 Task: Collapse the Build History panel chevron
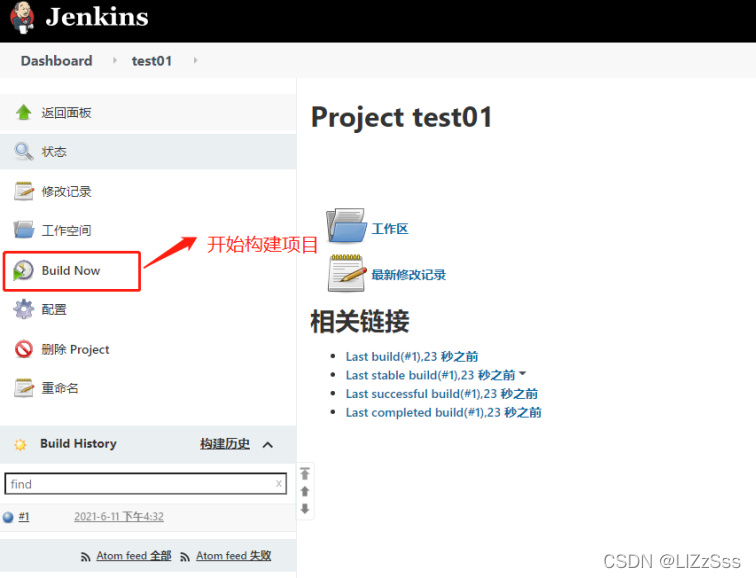tap(268, 444)
